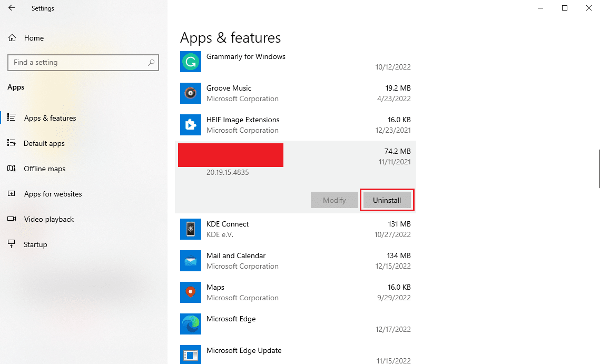Click the HEIF Image Extensions icon
The width and height of the screenshot is (600, 364).
coord(190,125)
